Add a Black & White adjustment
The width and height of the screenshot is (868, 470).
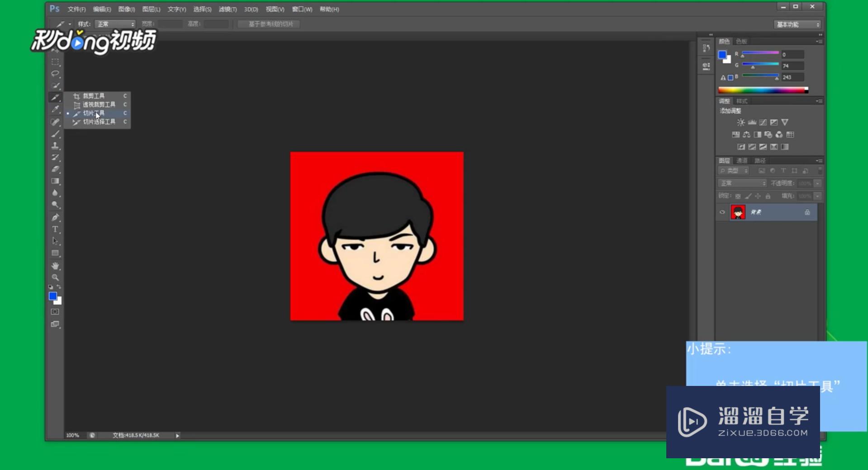758,135
